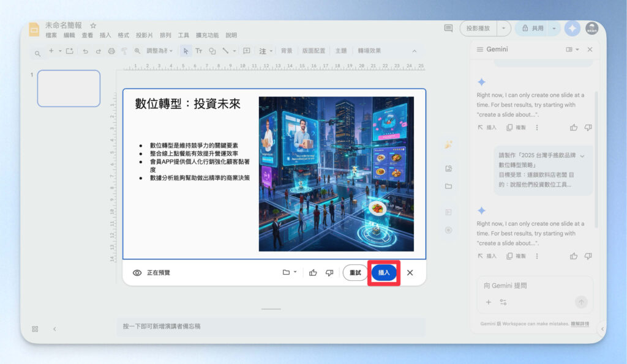The image size is (627, 364).
Task: Click the undo icon in the toolbar
Action: [86, 51]
